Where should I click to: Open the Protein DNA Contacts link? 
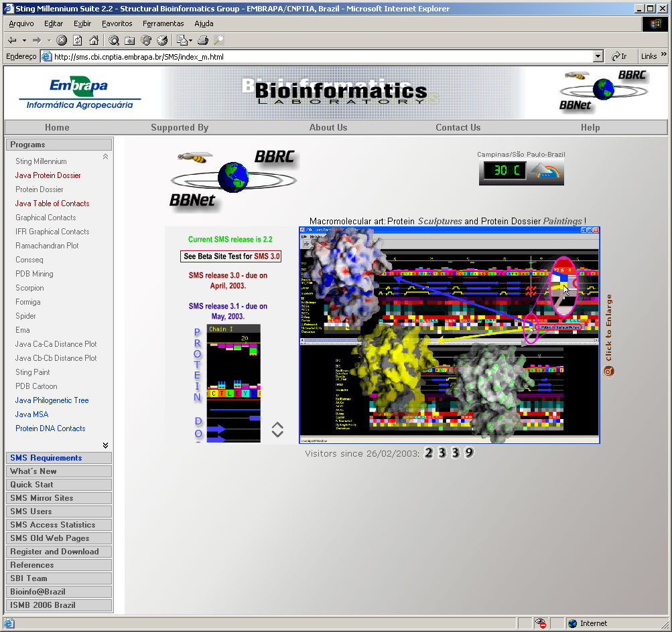pyautogui.click(x=50, y=428)
